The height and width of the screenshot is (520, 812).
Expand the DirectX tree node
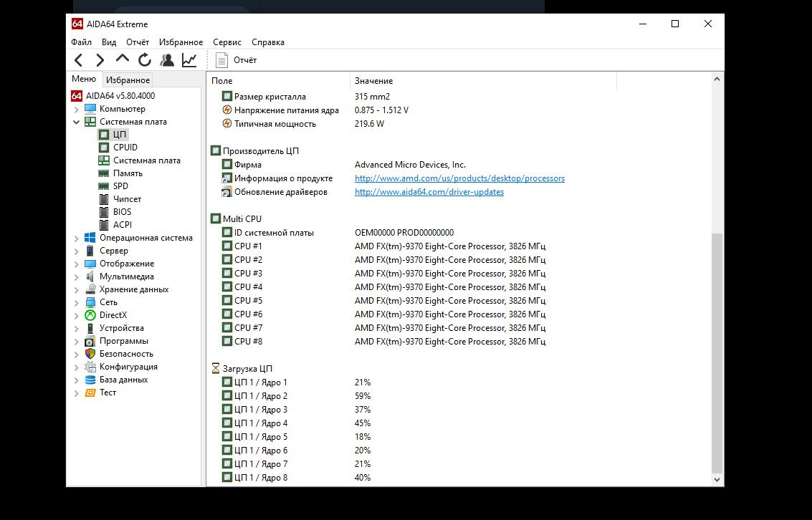[x=77, y=315]
